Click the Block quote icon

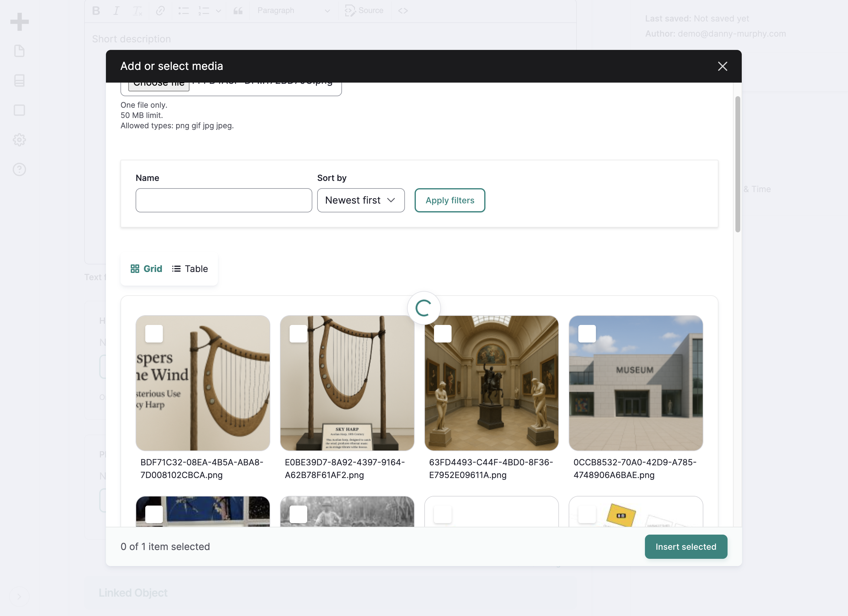tap(238, 11)
